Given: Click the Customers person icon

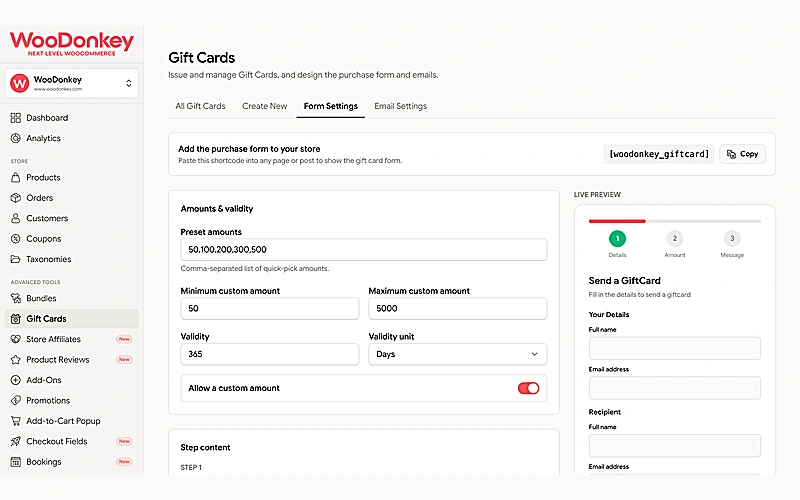Looking at the screenshot, I should 16,218.
